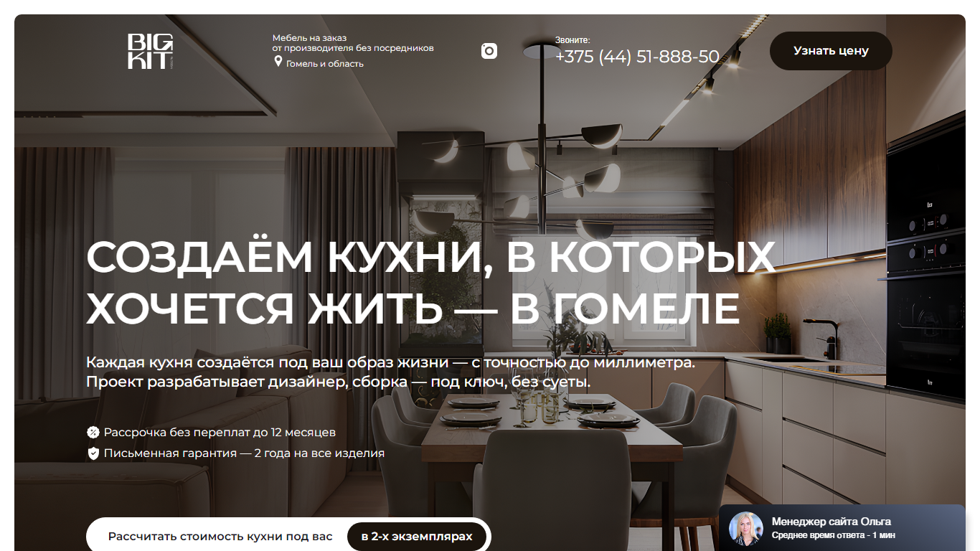Click the location pin icon

coord(278,62)
